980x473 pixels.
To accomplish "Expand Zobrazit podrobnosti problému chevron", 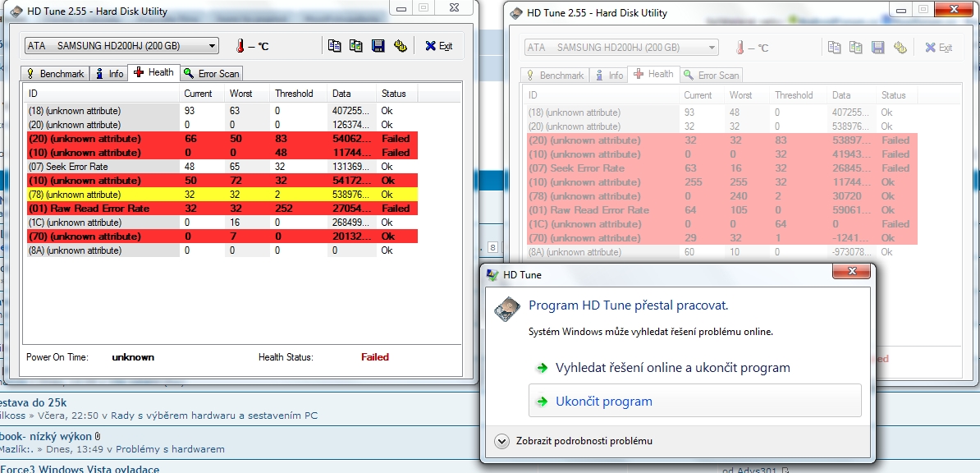I will [501, 441].
